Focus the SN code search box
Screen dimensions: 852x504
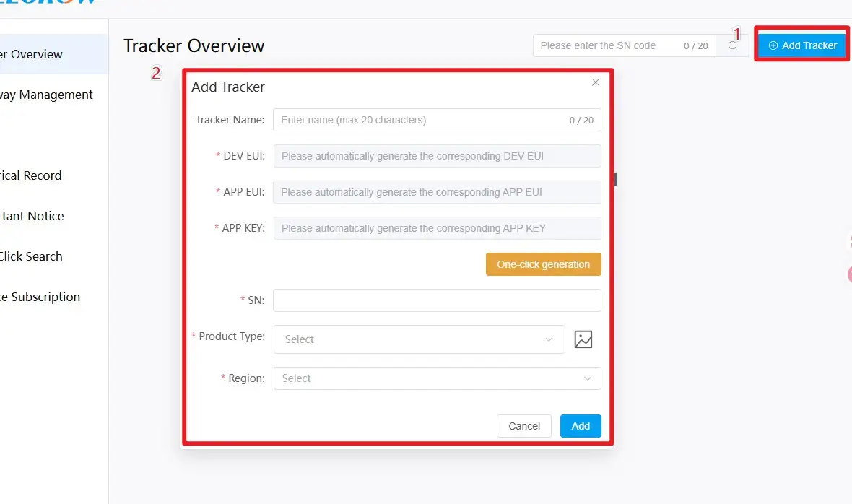coord(607,45)
